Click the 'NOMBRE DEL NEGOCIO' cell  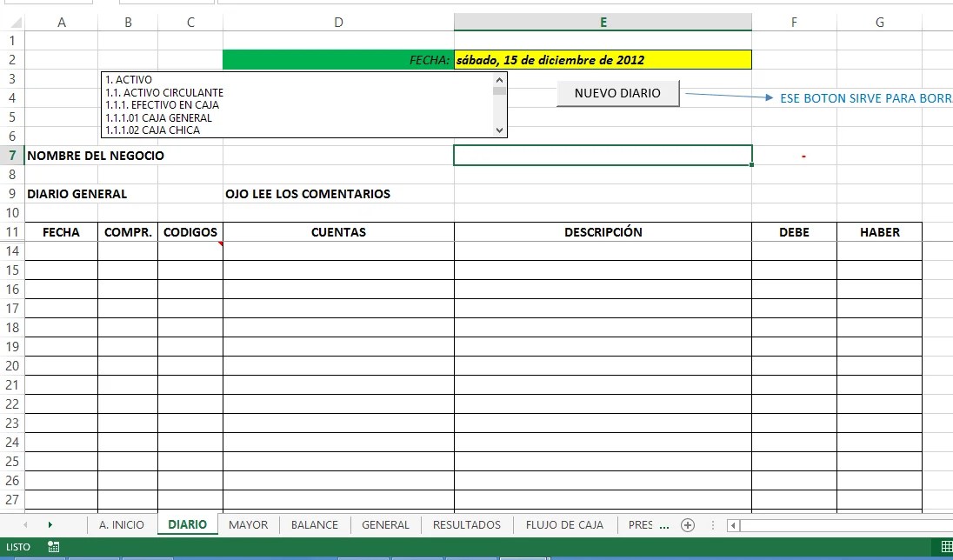pos(96,156)
